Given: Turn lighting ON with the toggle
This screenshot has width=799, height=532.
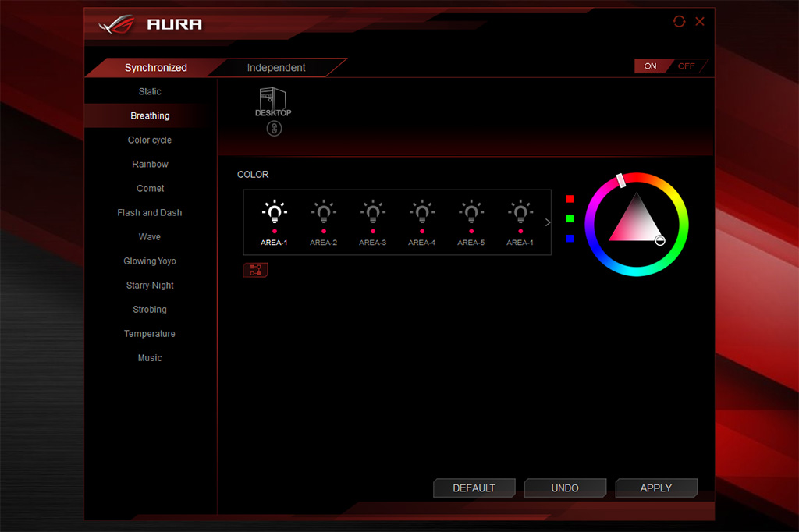Looking at the screenshot, I should tap(650, 66).
